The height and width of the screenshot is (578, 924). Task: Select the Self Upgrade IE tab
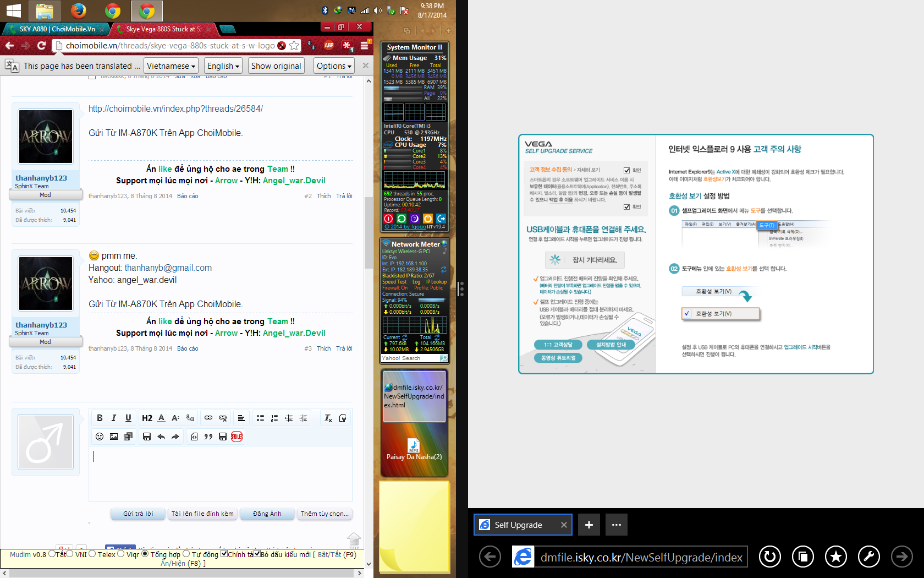pyautogui.click(x=522, y=525)
